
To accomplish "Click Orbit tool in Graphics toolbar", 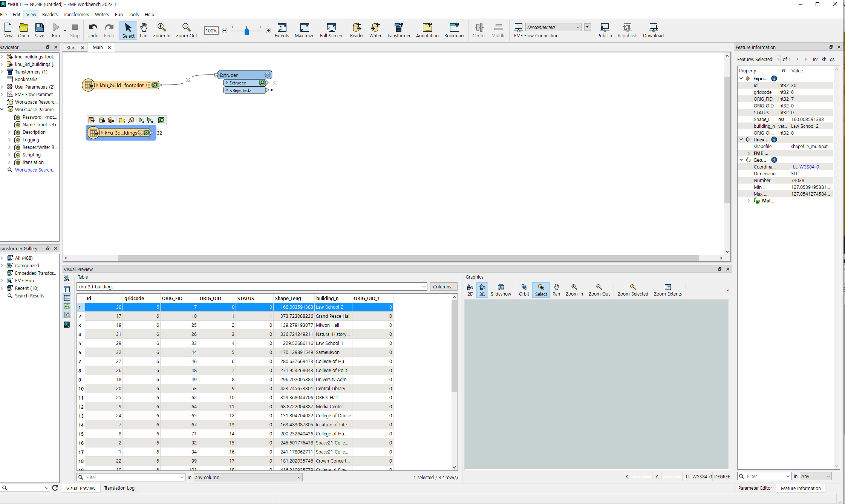I will pyautogui.click(x=524, y=290).
